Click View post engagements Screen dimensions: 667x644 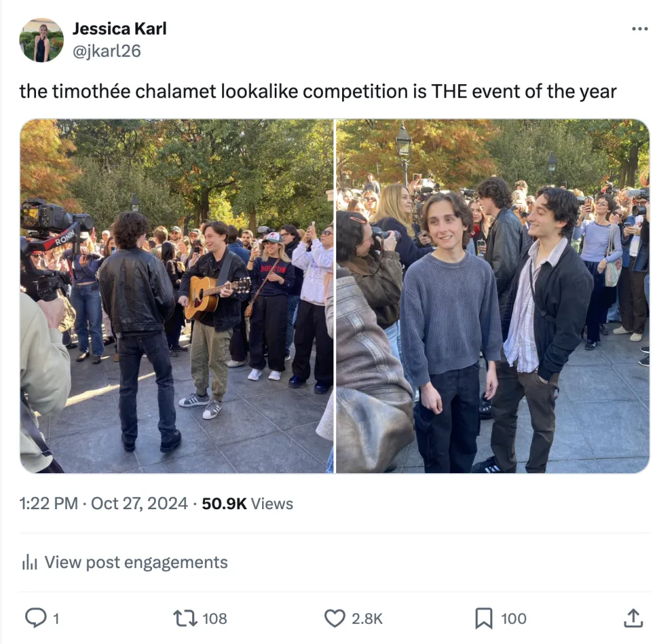pos(136,563)
